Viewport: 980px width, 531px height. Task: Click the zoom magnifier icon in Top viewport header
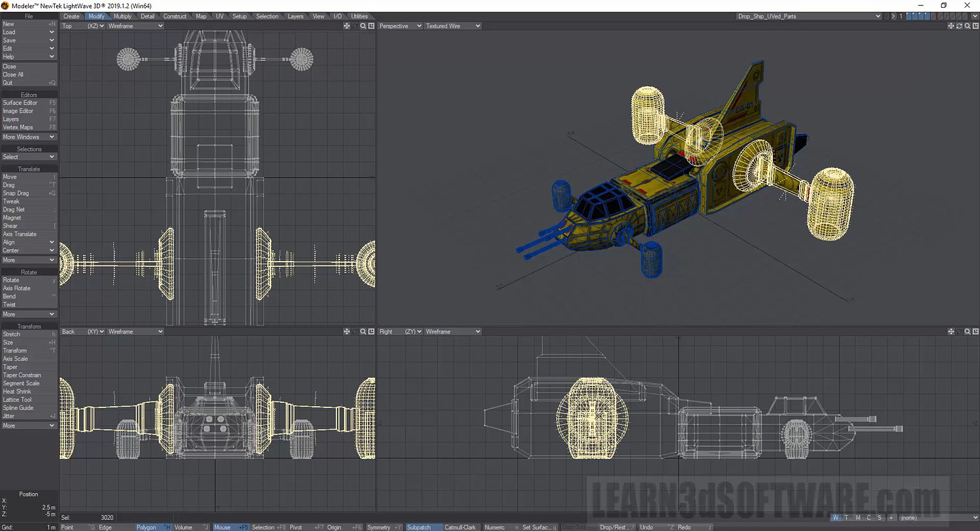click(363, 26)
